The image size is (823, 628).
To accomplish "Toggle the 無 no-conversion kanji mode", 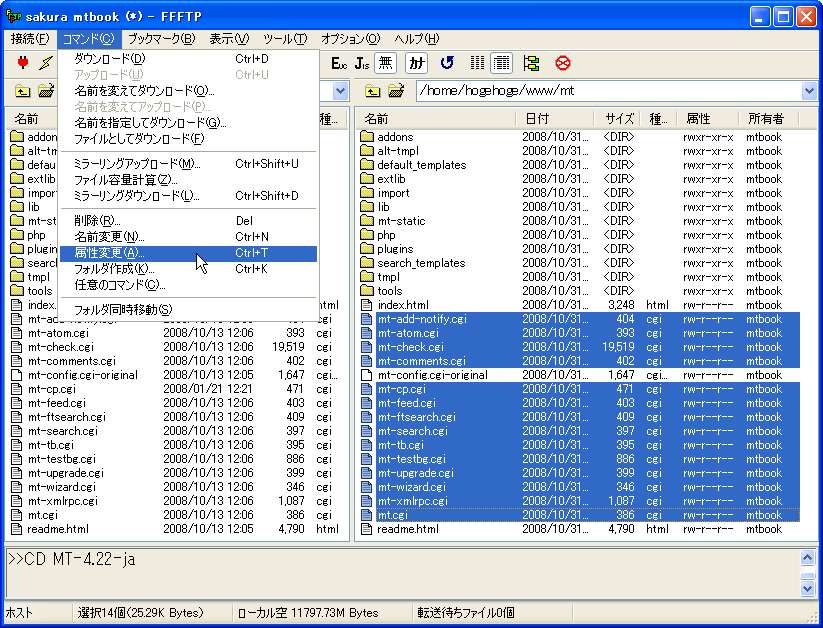I will click(x=385, y=64).
